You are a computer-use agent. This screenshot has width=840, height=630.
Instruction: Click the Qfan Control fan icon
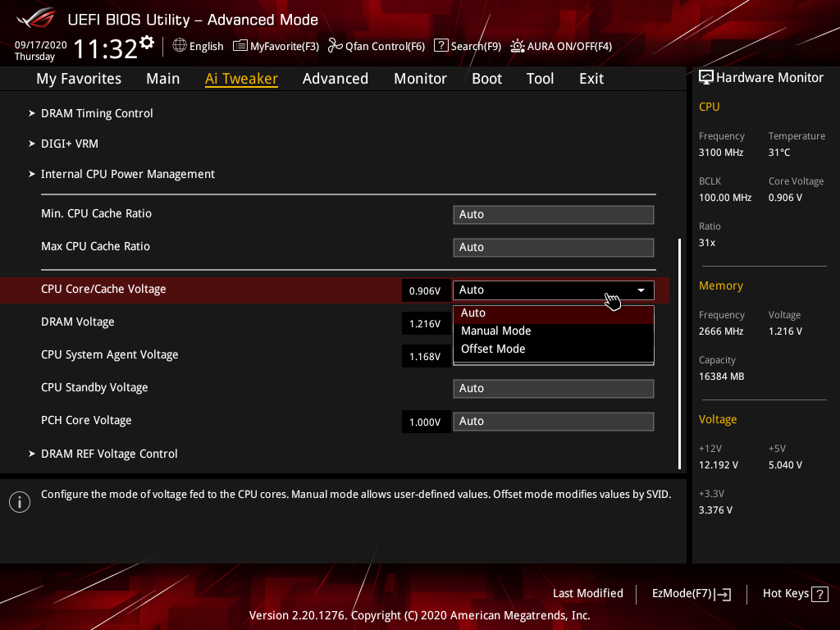(x=336, y=46)
